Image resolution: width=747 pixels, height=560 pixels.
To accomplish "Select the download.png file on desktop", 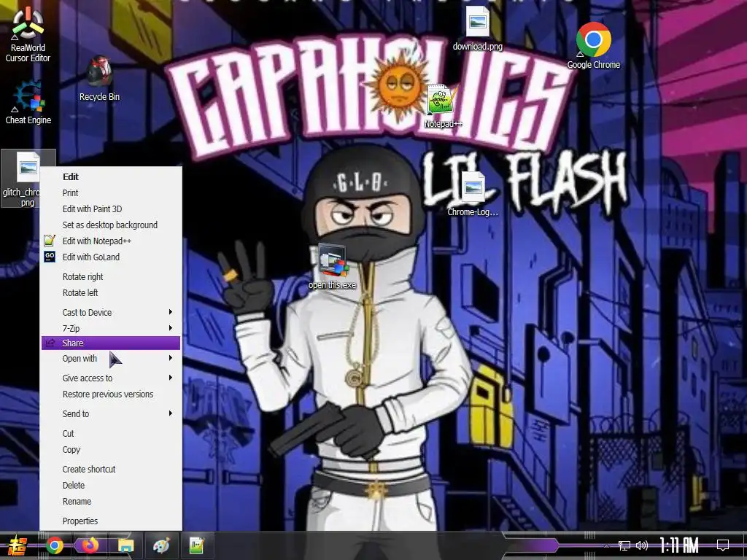I will click(x=477, y=28).
